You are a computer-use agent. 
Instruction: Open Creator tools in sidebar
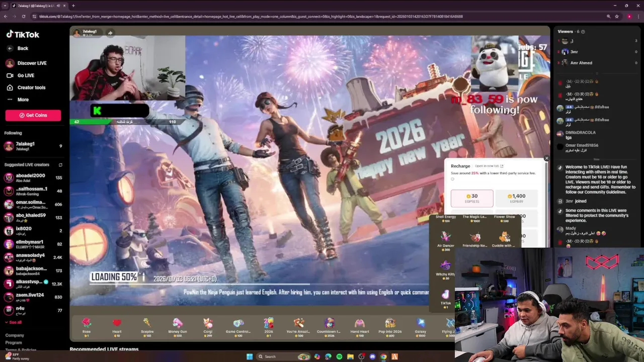[26, 87]
